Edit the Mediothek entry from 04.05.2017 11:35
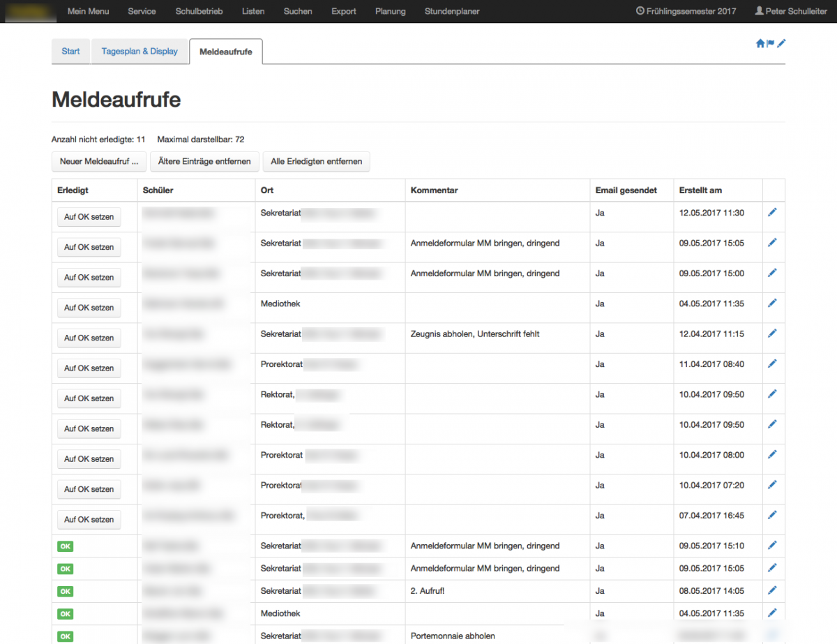The width and height of the screenshot is (837, 644). 772,303
